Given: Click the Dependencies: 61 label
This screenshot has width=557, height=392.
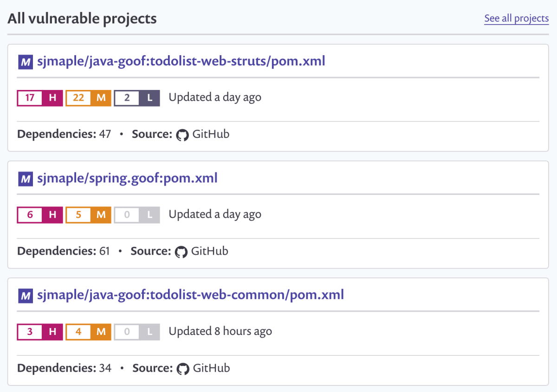Looking at the screenshot, I should tap(64, 251).
